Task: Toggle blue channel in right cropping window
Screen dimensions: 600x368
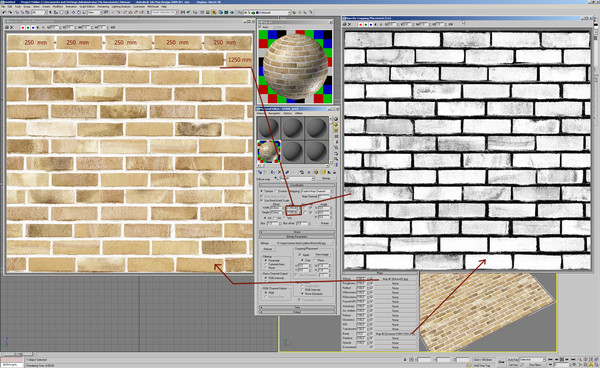Action: tap(371, 24)
